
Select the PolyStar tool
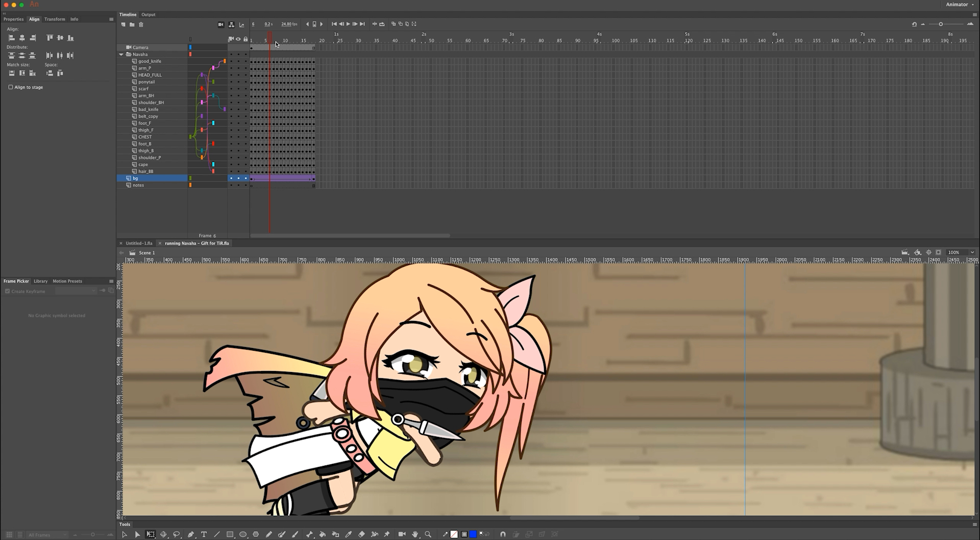256,534
